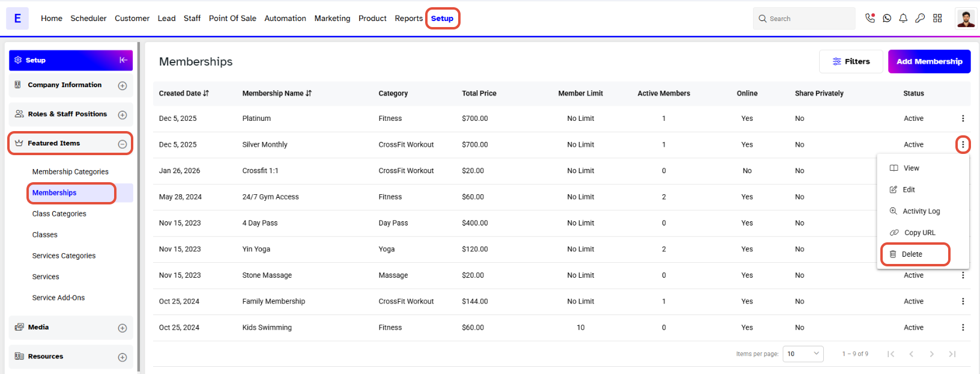Screen dimensions: 980x374
Task: Open WhatsApp icon in top bar
Action: tap(887, 19)
